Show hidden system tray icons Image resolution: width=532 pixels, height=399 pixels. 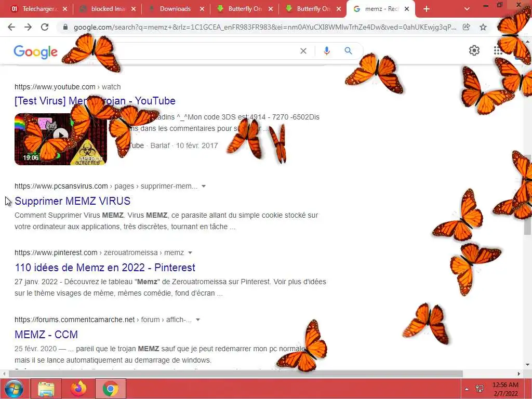[467, 389]
